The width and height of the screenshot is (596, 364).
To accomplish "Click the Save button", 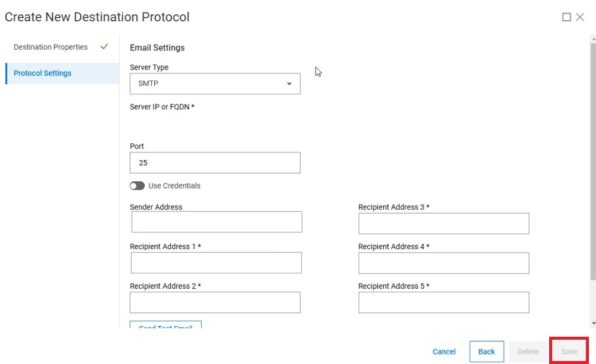I will coord(569,351).
